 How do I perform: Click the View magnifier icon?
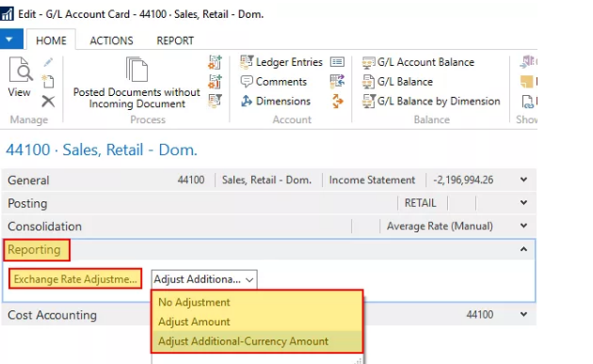tap(20, 70)
